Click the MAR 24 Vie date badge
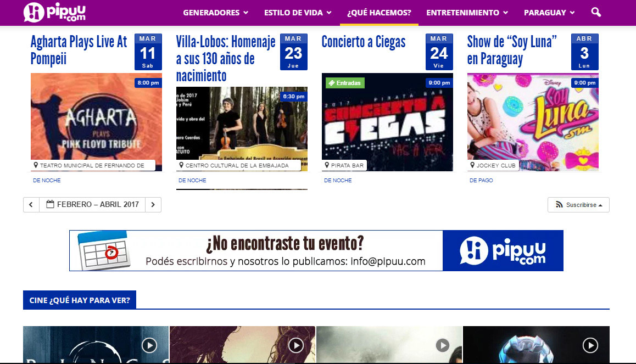The height and width of the screenshot is (364, 636). point(439,52)
